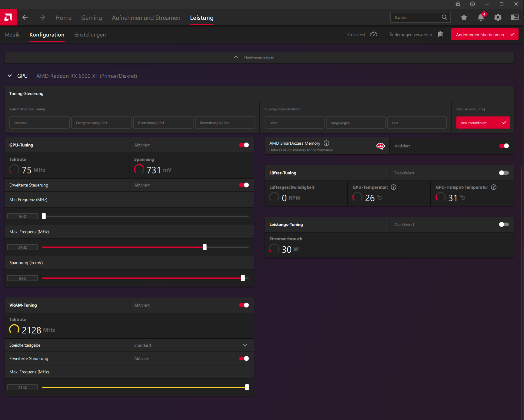Toggle VRAM Erweiterte Steuerung switch

[x=244, y=358]
